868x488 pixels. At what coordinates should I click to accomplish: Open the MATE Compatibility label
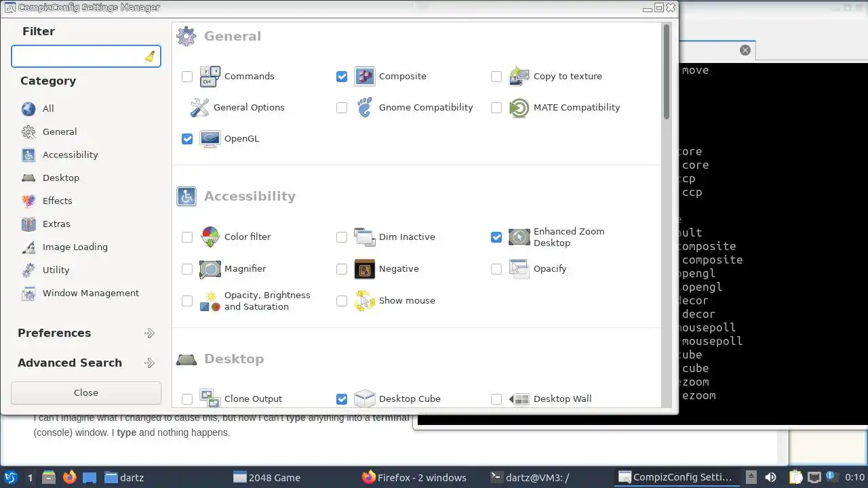coord(576,108)
